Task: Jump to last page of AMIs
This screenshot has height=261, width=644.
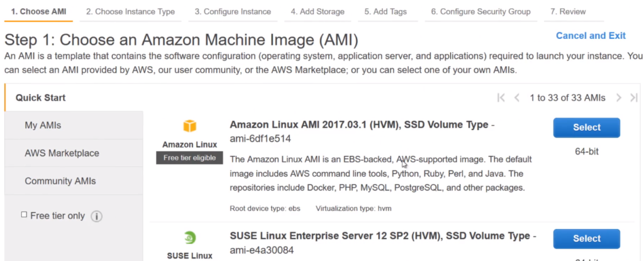Action: coord(634,97)
